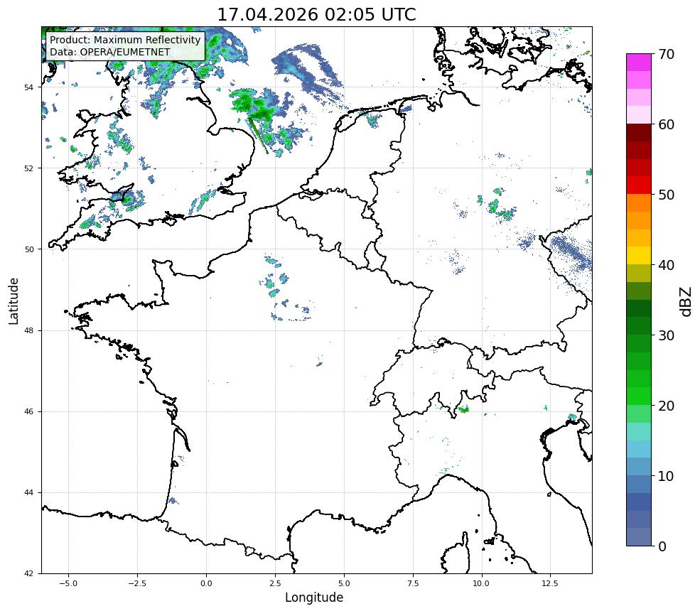
Task: Click the 0.0 longitude tick label
Action: coord(206,583)
